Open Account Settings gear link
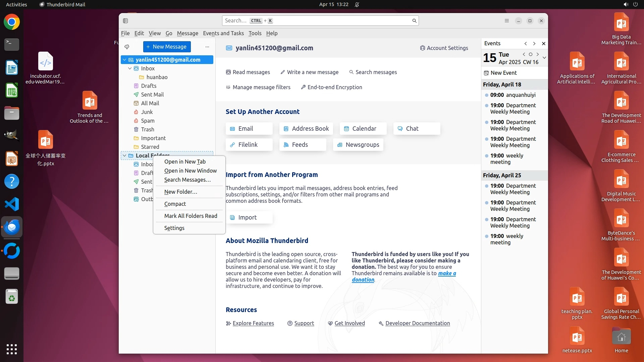This screenshot has width=644, height=362. tap(444, 48)
